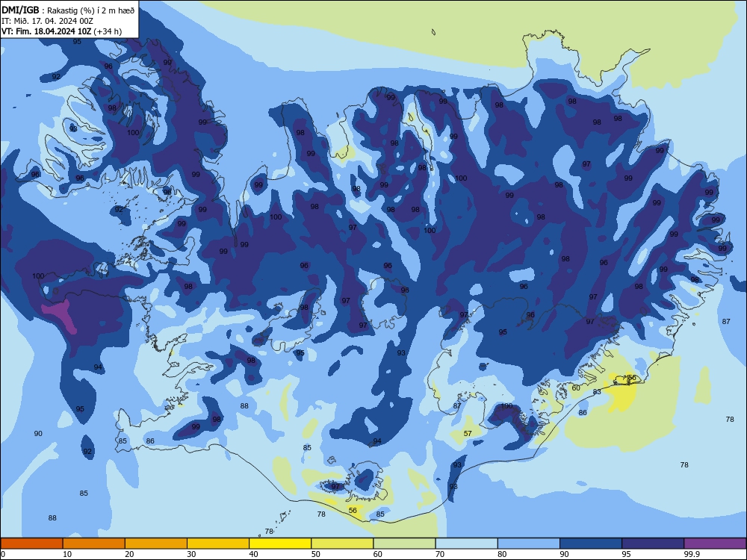Click the '0' legend scale label
The image size is (747, 560).
point(3,554)
